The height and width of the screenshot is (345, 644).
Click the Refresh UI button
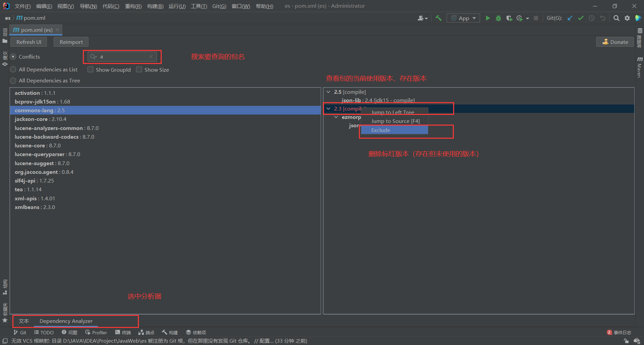click(29, 42)
